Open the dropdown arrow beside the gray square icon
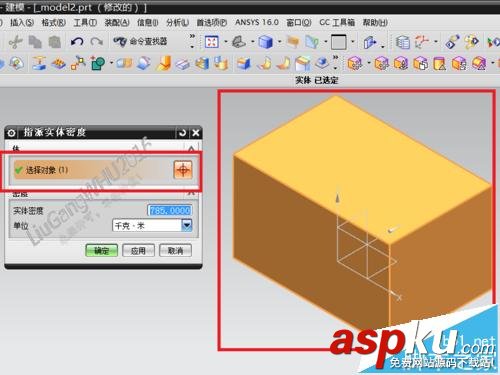This screenshot has width=500, height=375. (353, 42)
